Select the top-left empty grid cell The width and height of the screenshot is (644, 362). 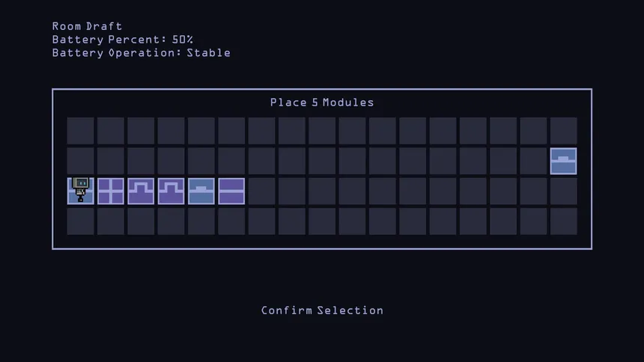pos(80,131)
